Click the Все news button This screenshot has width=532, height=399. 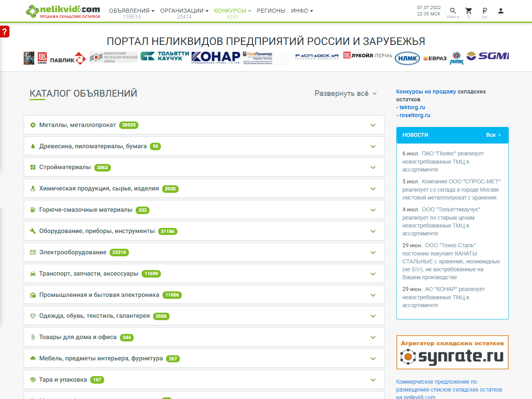pyautogui.click(x=493, y=135)
